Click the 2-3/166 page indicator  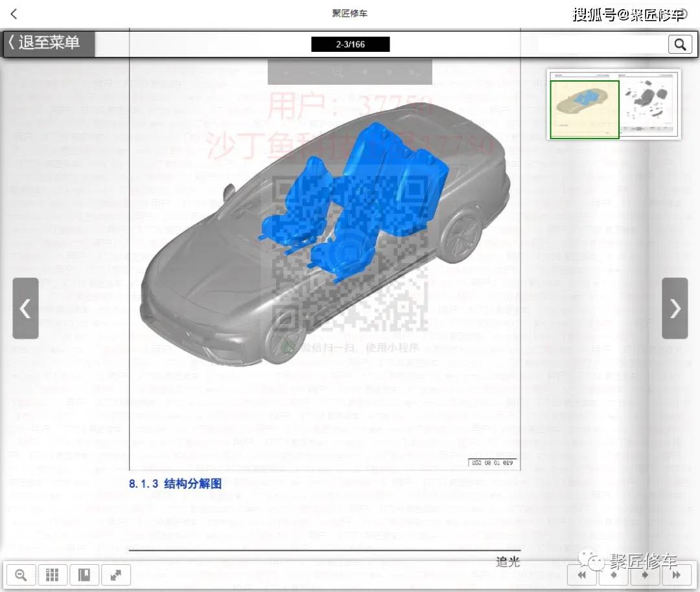click(351, 44)
